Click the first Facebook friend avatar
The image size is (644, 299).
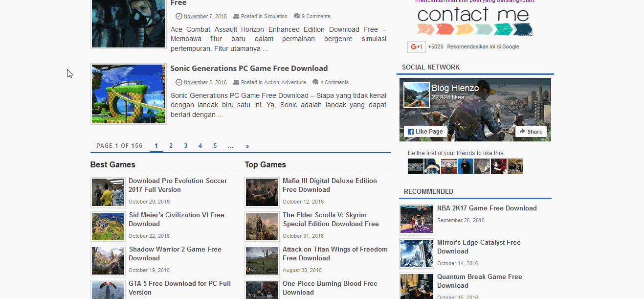416,166
